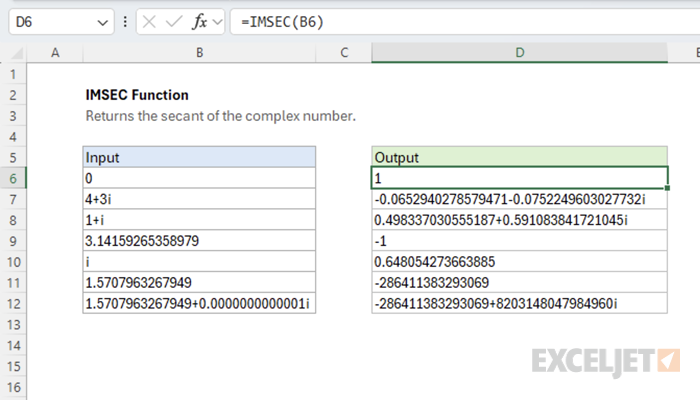Select output '-286411383293069' in row 11

[520, 283]
